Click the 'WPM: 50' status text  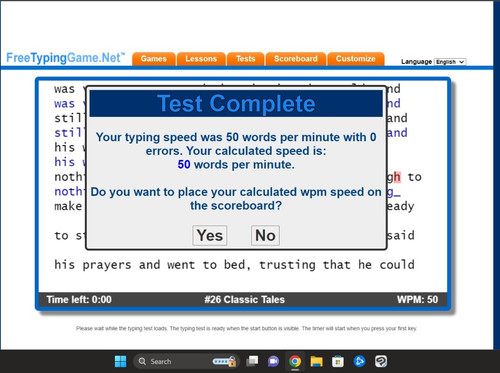pyautogui.click(x=417, y=300)
